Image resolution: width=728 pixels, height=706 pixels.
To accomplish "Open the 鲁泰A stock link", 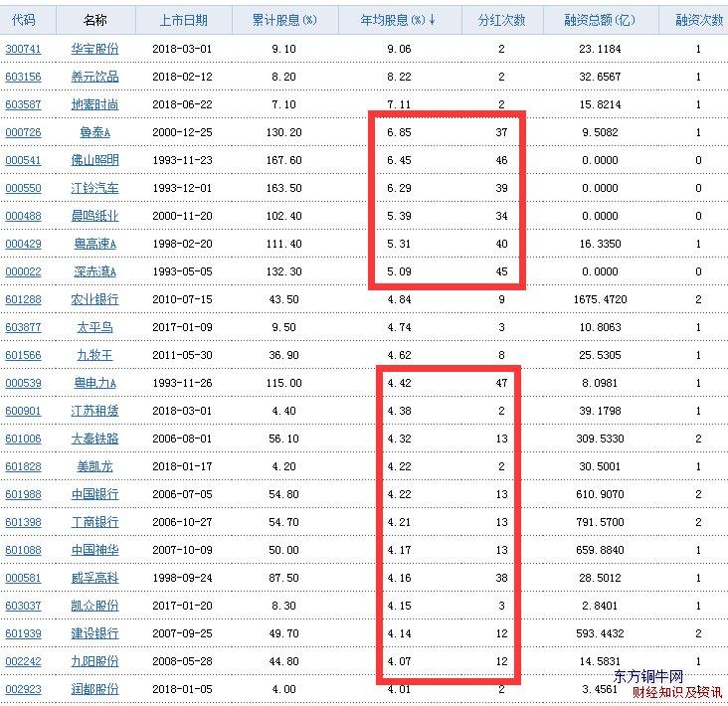I will click(94, 132).
